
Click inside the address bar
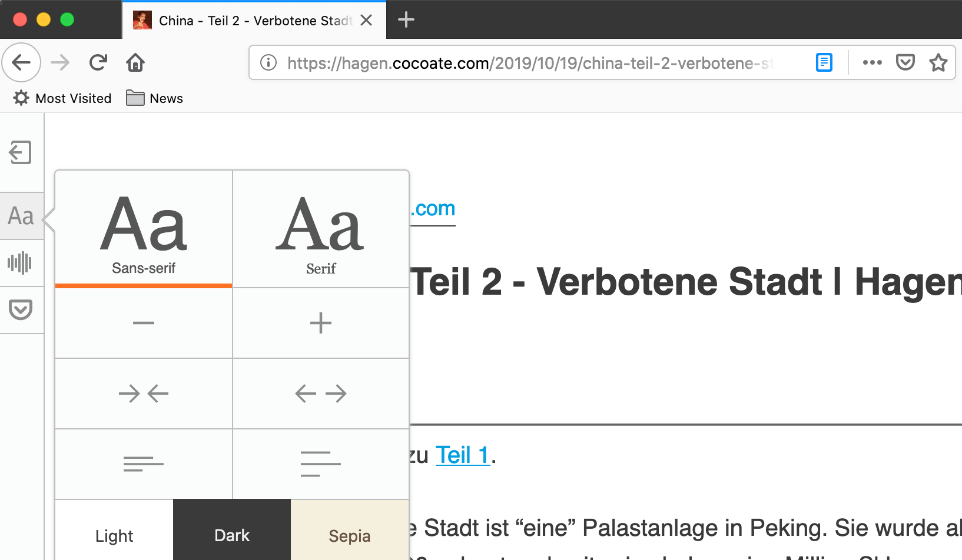530,62
